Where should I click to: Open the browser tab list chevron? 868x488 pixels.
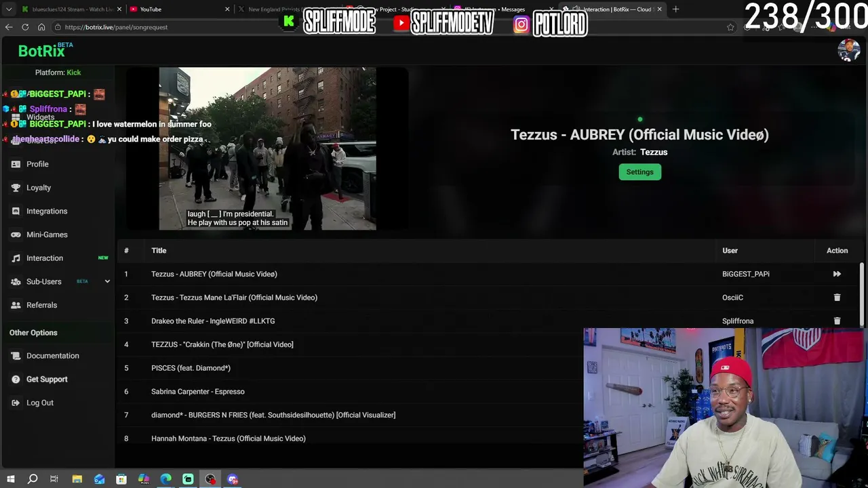pyautogui.click(x=9, y=9)
